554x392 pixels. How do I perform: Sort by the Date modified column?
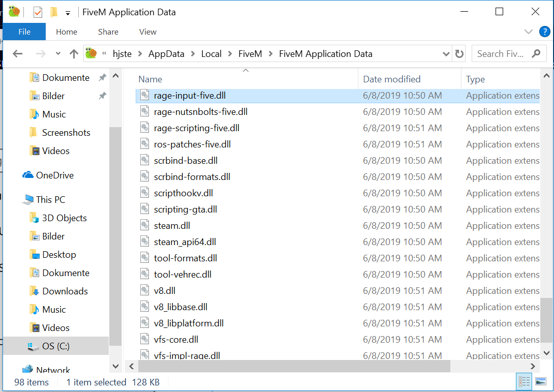[392, 79]
